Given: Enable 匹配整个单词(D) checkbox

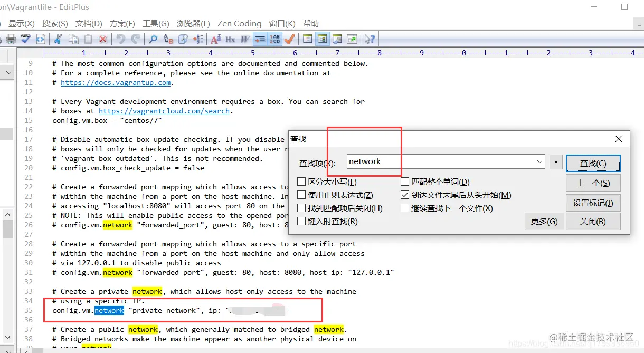Looking at the screenshot, I should 405,182.
